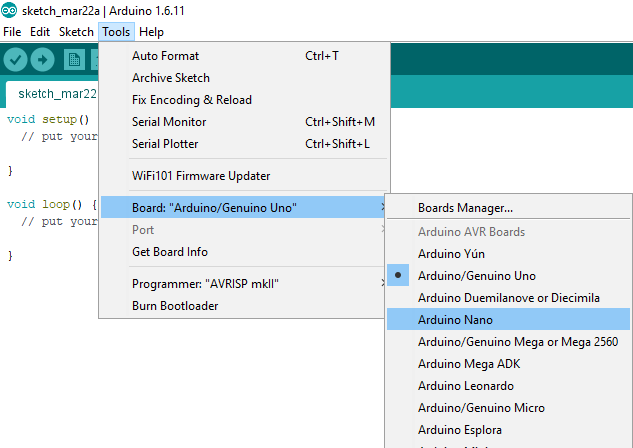The image size is (633, 448).
Task: Click the New sketch document icon
Action: click(74, 60)
